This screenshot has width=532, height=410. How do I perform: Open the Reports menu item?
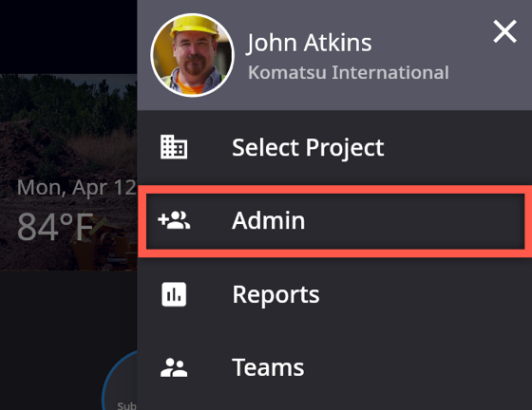(334, 294)
